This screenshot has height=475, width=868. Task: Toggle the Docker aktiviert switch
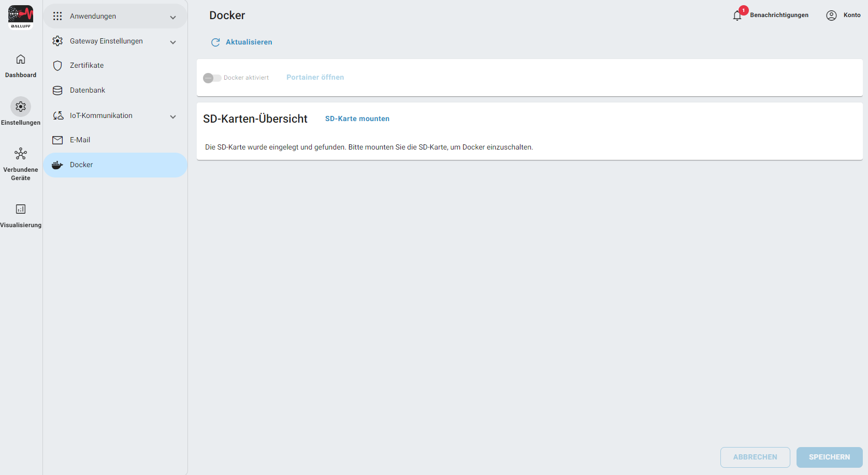(x=212, y=78)
